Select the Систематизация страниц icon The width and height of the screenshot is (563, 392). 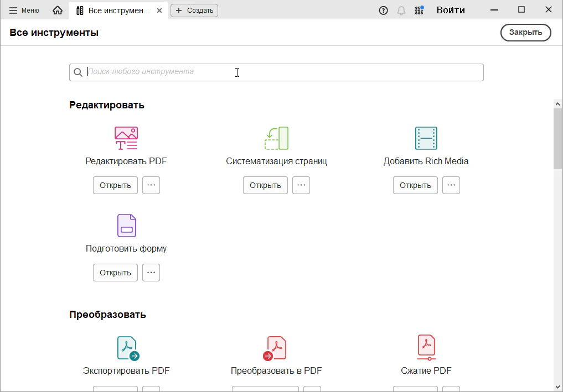276,138
